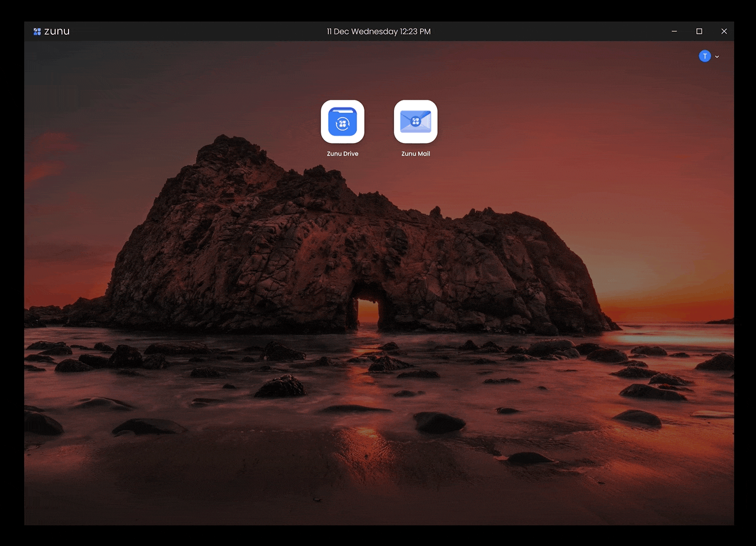
Task: Select the 'Zunu Mail' text label
Action: click(x=415, y=154)
